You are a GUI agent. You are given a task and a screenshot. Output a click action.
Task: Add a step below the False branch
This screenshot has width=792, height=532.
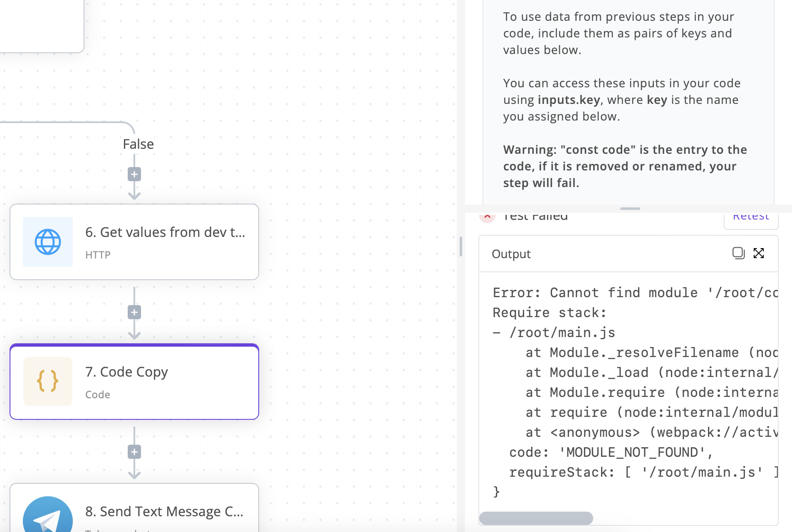(x=134, y=175)
